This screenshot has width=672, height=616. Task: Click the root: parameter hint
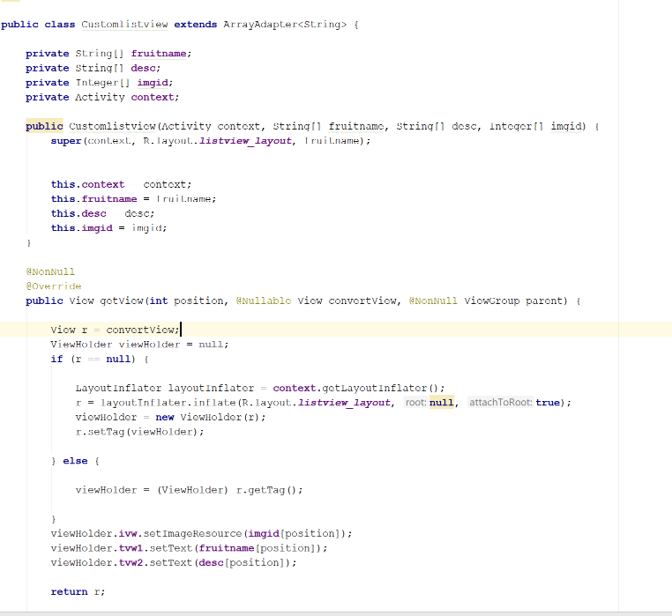415,403
